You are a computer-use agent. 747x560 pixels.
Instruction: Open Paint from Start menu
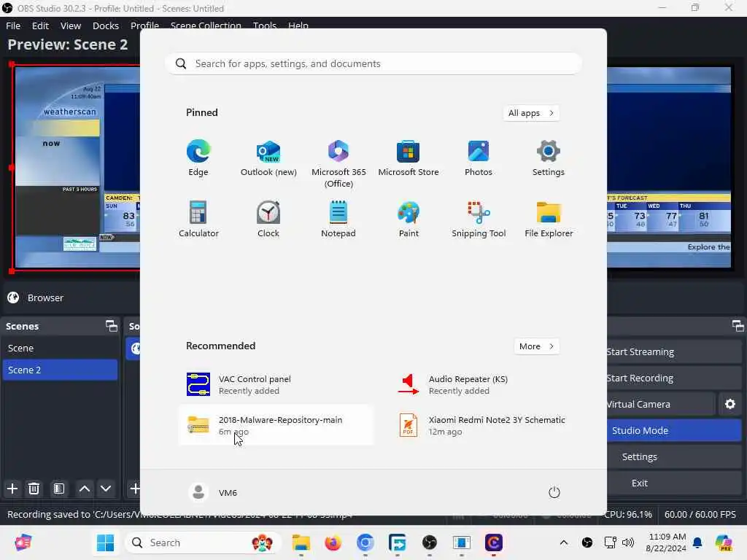coord(409,219)
